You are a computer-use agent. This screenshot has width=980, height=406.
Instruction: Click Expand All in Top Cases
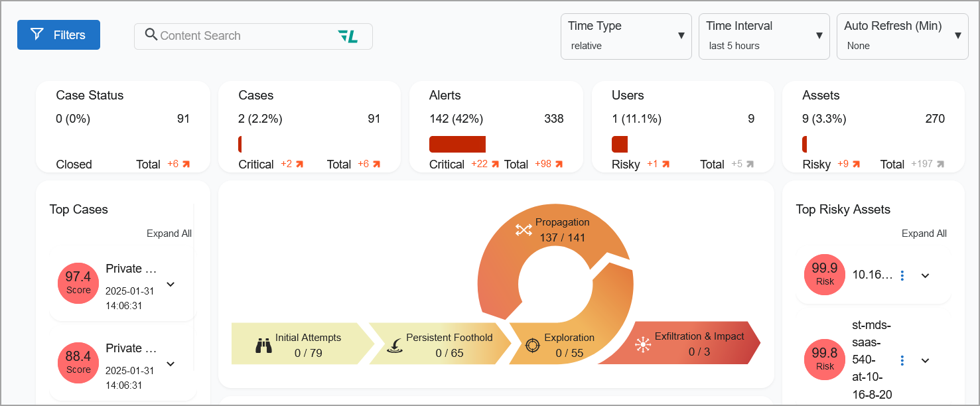(x=169, y=234)
